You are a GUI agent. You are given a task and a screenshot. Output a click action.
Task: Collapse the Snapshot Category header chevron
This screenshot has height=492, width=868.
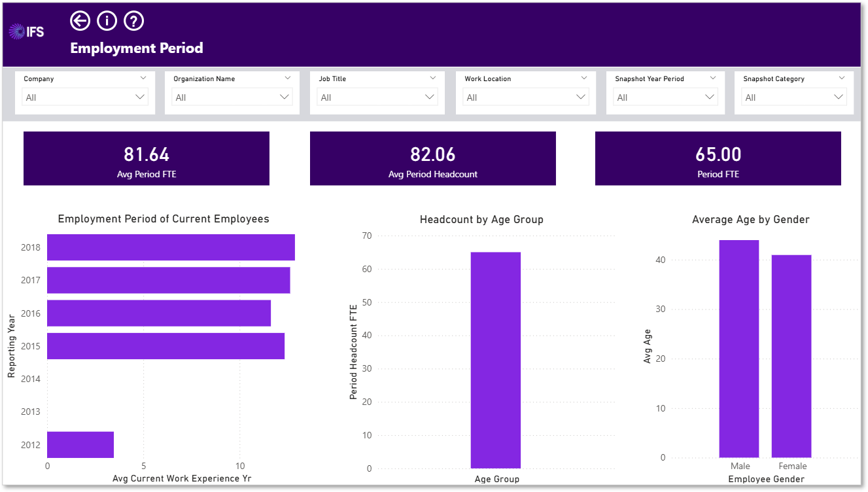point(842,78)
